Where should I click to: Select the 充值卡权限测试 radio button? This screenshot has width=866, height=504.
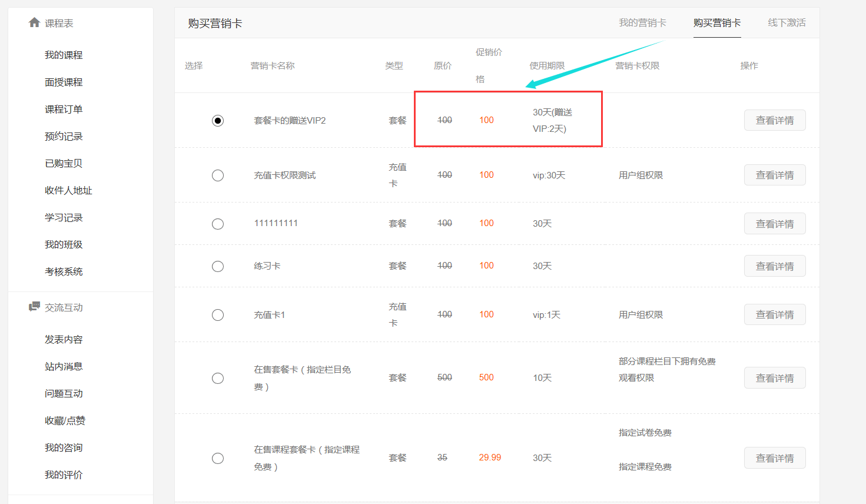(x=218, y=175)
